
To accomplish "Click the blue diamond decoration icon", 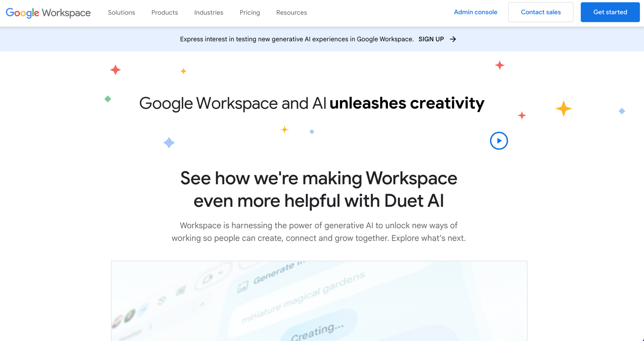I will pyautogui.click(x=169, y=142).
